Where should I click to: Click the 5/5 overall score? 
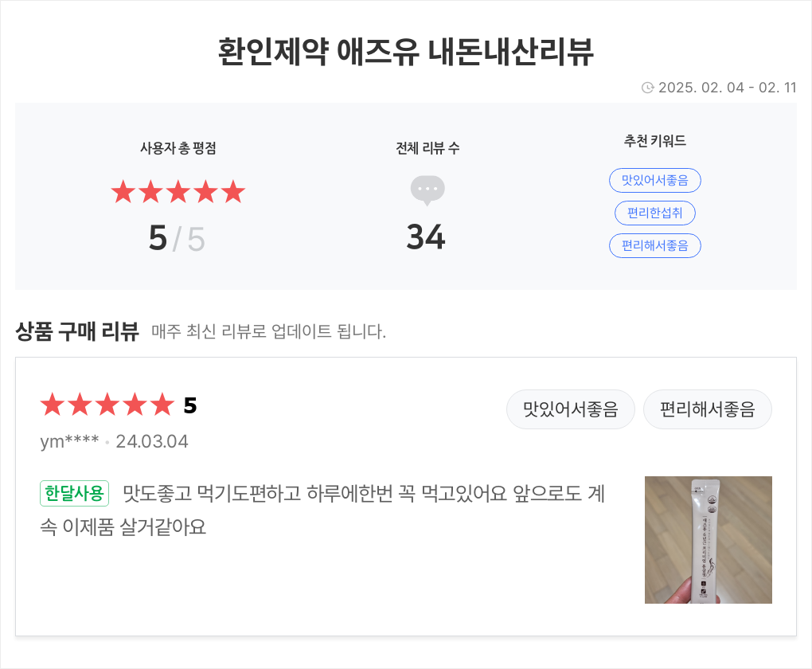point(177,238)
